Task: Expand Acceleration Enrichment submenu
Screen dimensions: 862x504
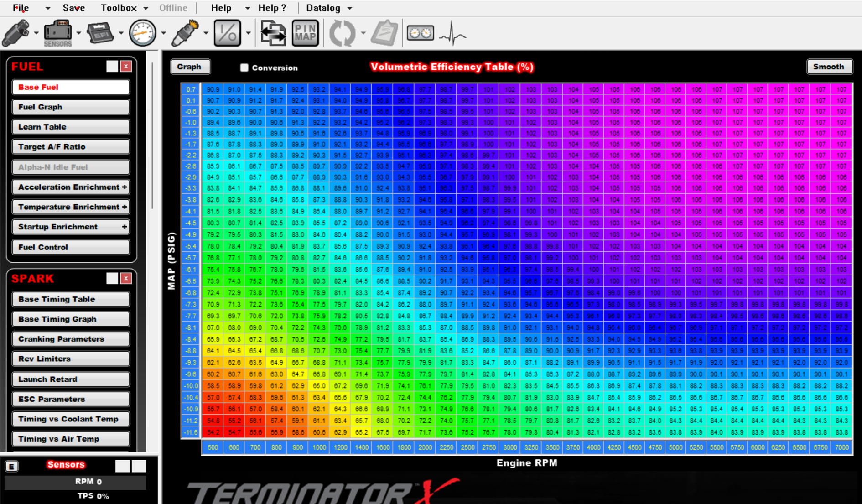Action: pyautogui.click(x=124, y=187)
